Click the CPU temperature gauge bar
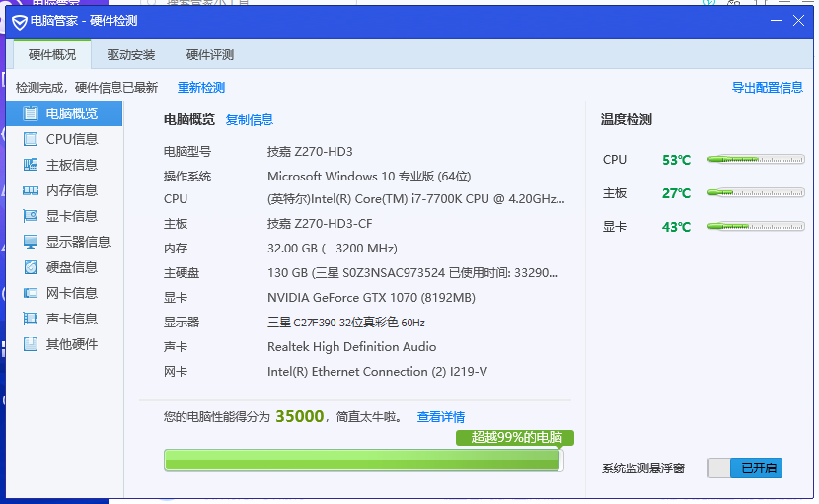Image resolution: width=819 pixels, height=504 pixels. pos(755,160)
